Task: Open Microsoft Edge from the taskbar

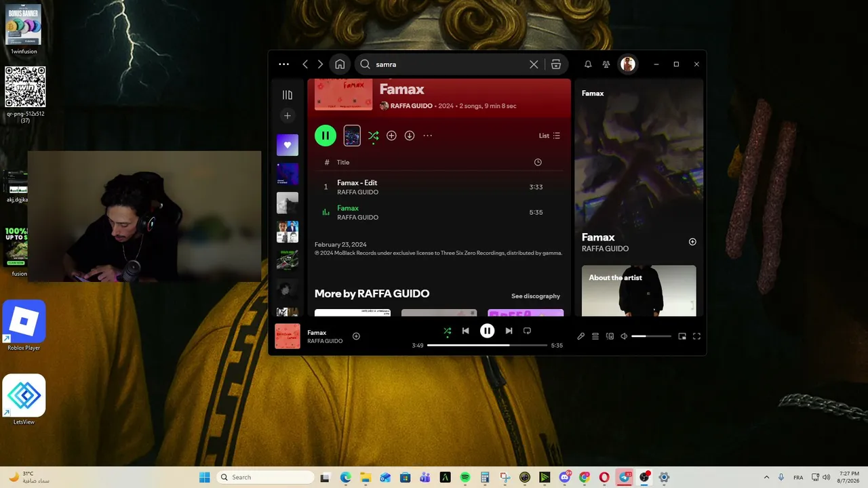Action: 345,477
